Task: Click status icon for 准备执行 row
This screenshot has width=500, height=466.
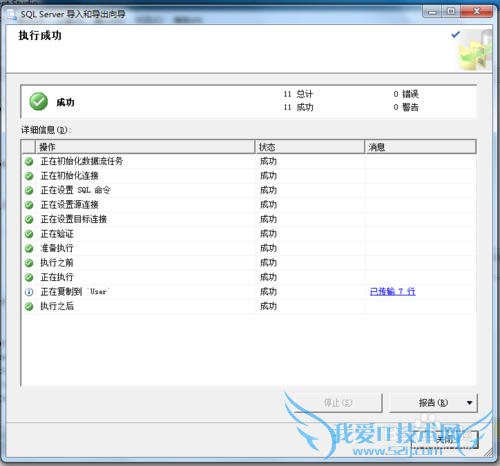Action: point(29,248)
